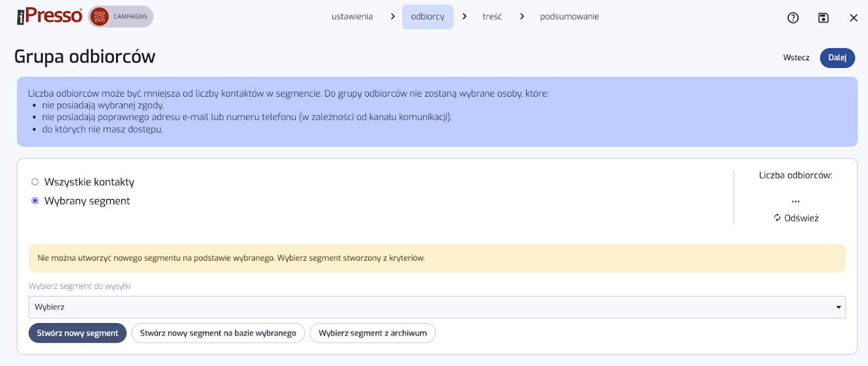Go to the ustawienia step

point(352,17)
